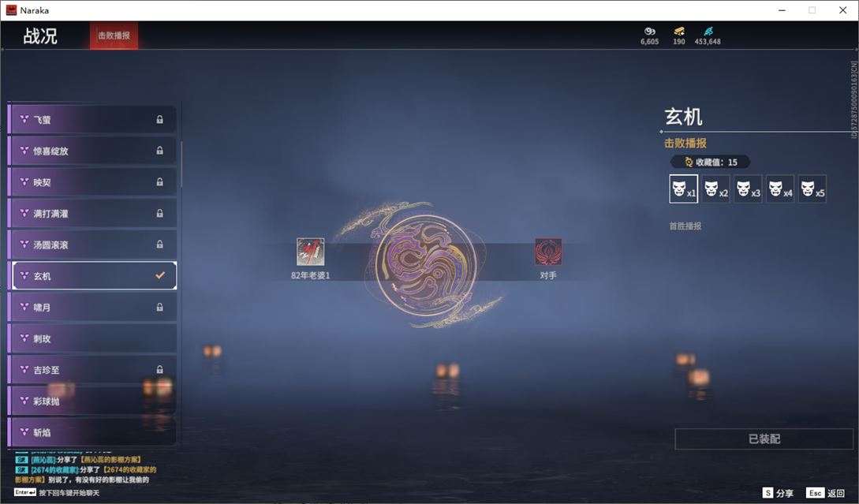Select the 汤圆滚滚 kill broadcast item
The image size is (859, 504).
(x=92, y=245)
